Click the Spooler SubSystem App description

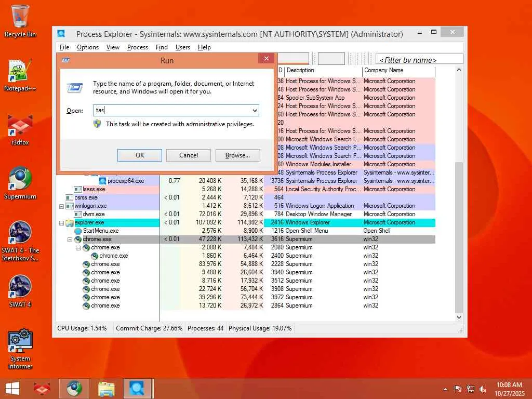315,98
